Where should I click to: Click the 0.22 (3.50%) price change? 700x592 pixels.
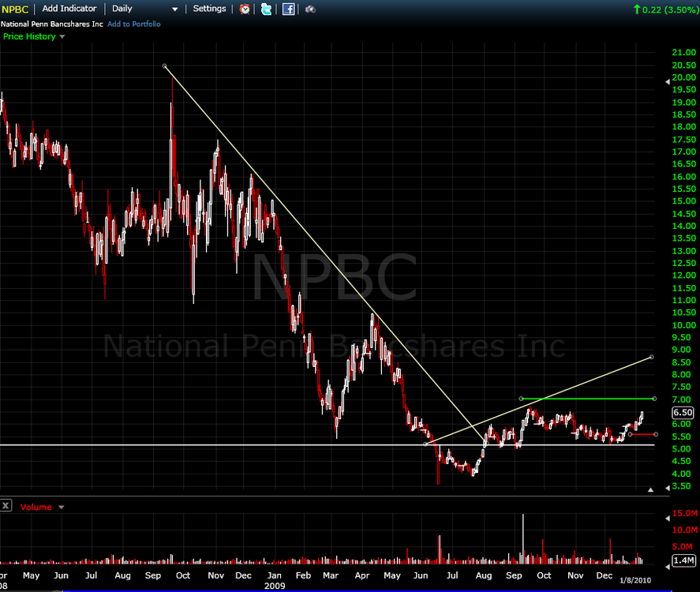(x=666, y=9)
